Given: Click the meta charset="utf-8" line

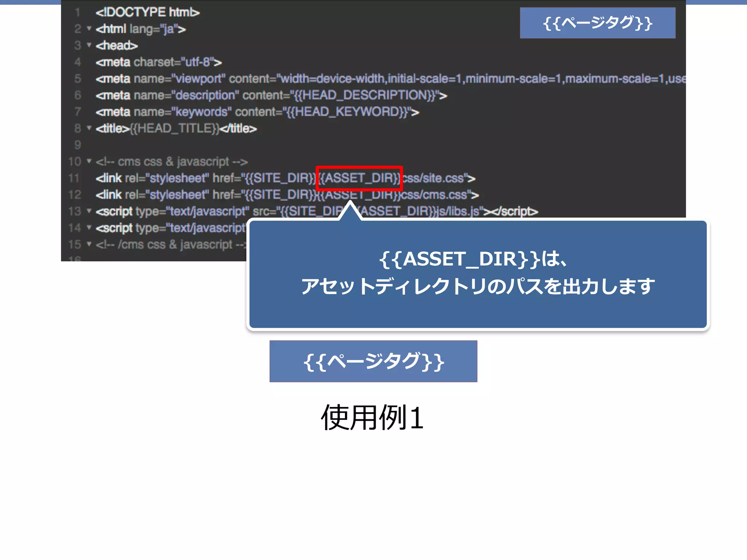Looking at the screenshot, I should (159, 62).
